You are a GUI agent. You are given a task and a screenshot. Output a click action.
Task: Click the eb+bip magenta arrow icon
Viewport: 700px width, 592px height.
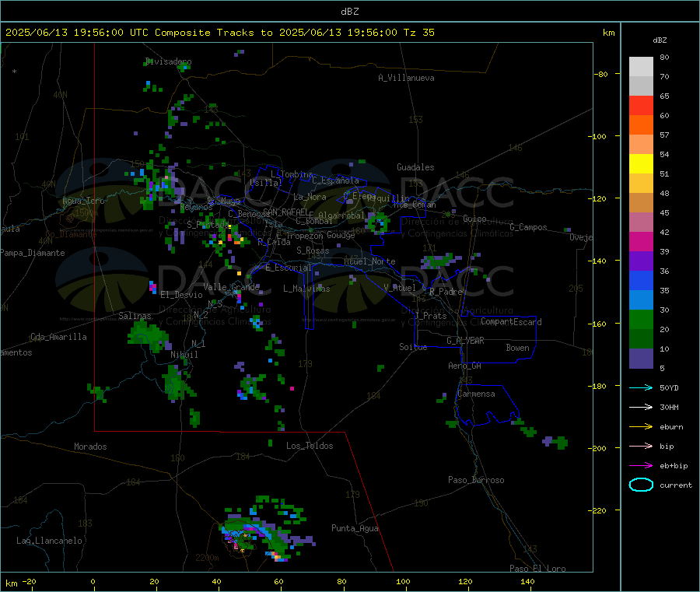pyautogui.click(x=641, y=466)
